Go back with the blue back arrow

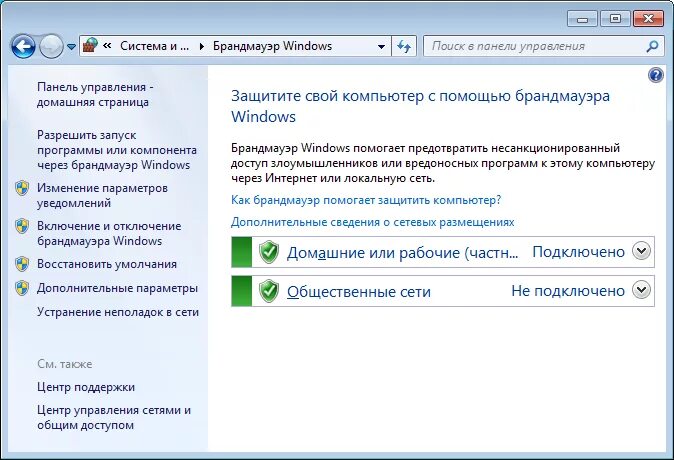(x=23, y=46)
